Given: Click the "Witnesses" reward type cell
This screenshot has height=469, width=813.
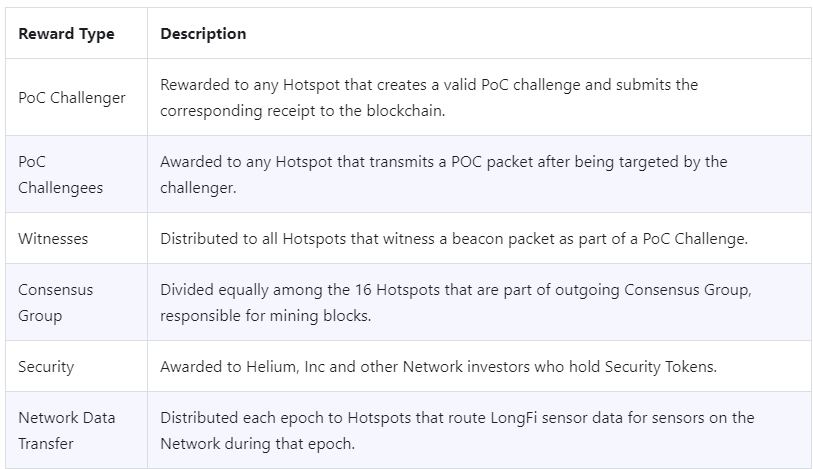Looking at the screenshot, I should point(53,238).
